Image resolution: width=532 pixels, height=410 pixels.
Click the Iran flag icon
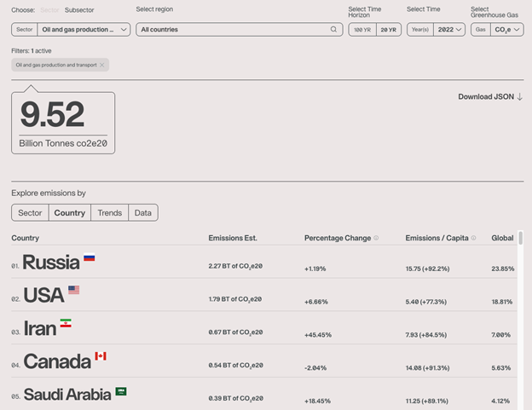[x=66, y=324]
